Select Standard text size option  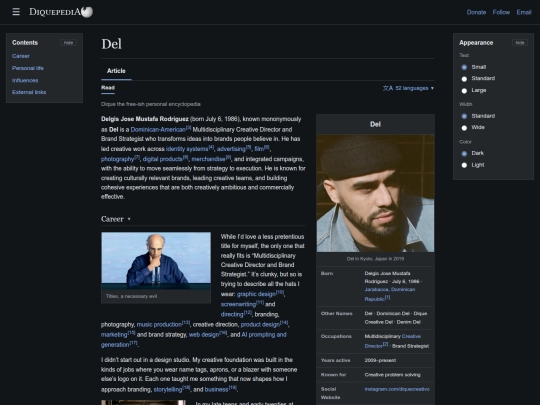pos(464,79)
